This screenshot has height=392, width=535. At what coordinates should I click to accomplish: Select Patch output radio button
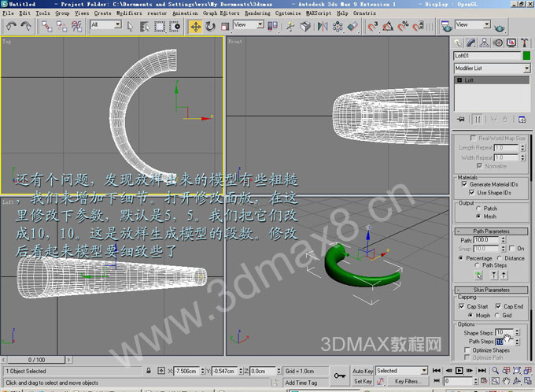point(478,209)
